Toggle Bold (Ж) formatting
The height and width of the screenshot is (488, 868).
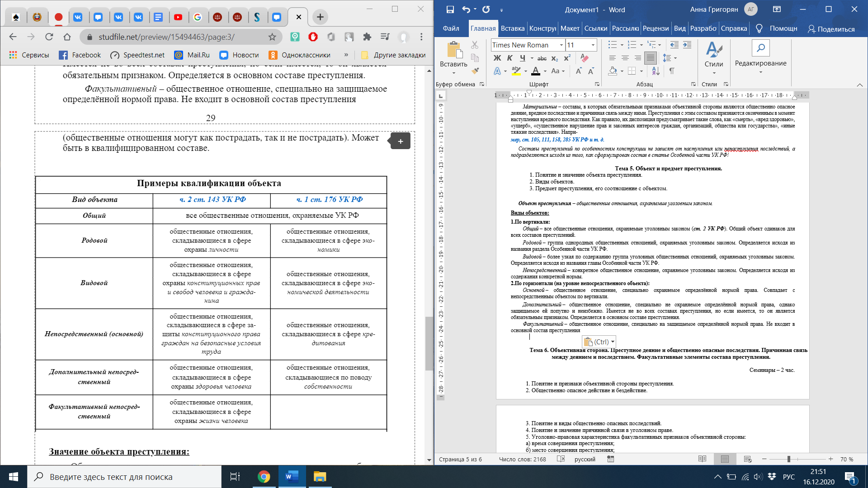(497, 58)
